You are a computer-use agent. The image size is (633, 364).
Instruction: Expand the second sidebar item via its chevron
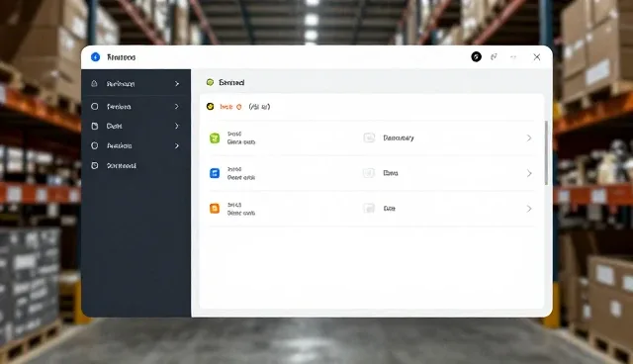[177, 107]
